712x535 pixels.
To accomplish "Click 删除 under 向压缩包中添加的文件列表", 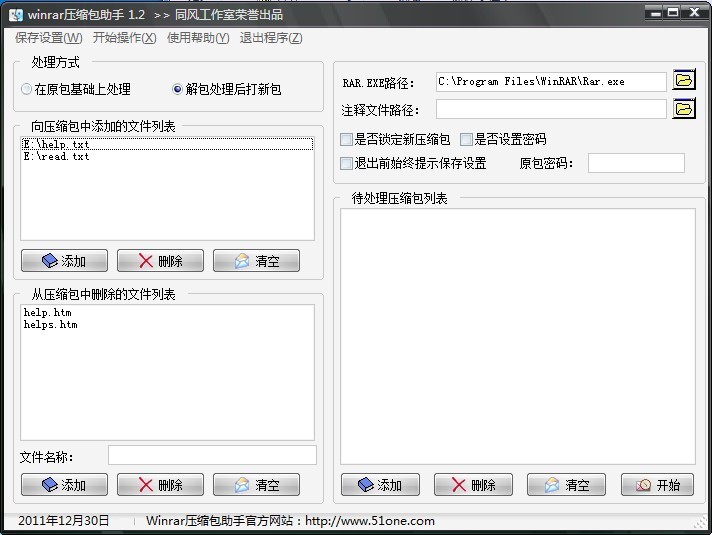I will [160, 261].
